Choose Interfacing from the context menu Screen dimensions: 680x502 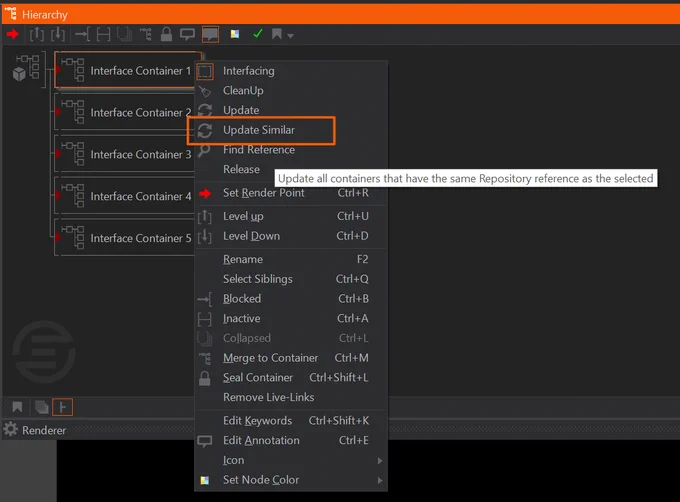(291, 71)
